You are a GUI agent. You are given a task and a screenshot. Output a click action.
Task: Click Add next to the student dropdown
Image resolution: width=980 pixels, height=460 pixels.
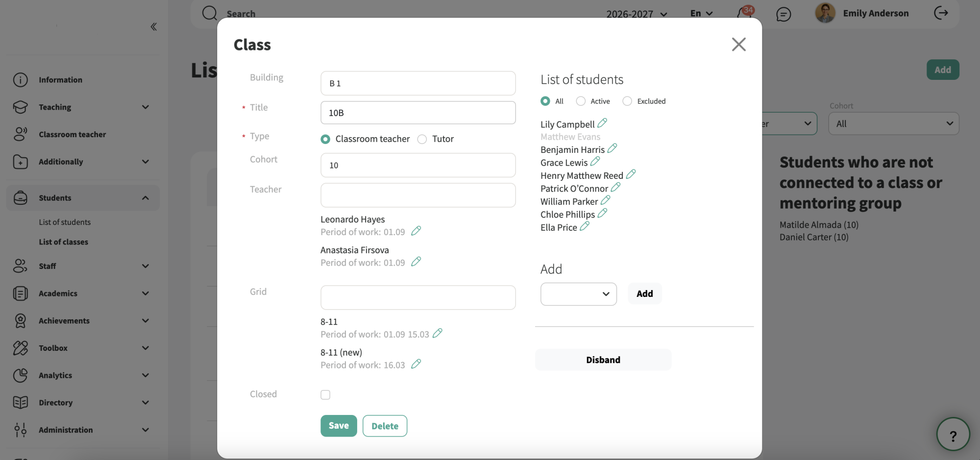pyautogui.click(x=645, y=293)
